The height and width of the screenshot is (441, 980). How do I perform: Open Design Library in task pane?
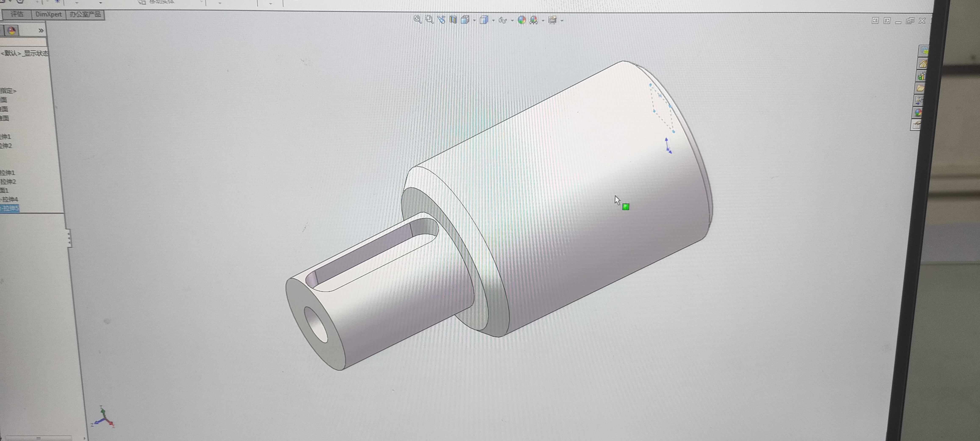922,76
